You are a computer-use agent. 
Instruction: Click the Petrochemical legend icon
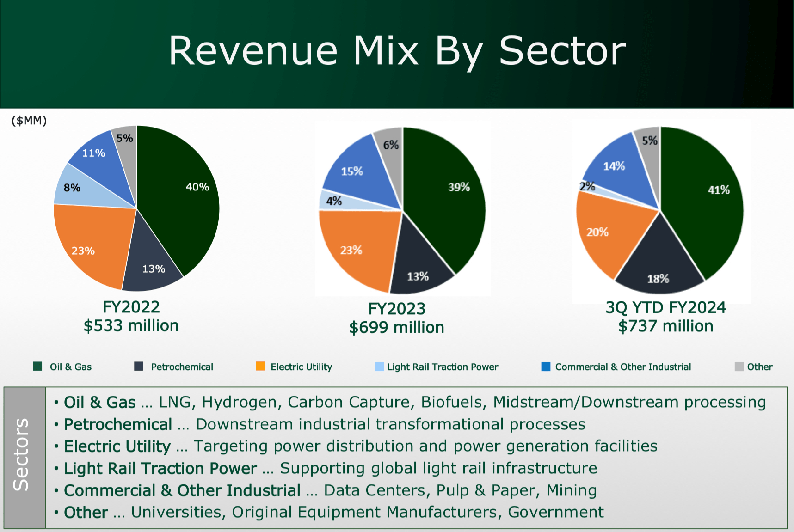coord(138,367)
